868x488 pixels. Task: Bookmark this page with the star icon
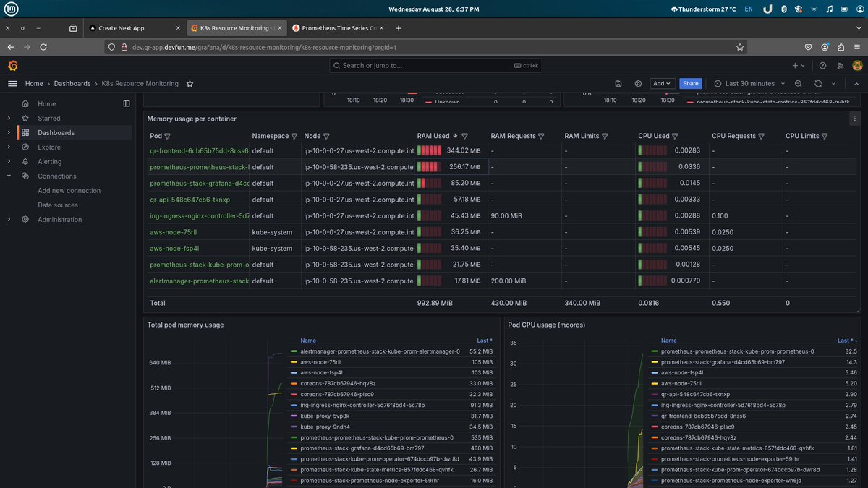739,47
